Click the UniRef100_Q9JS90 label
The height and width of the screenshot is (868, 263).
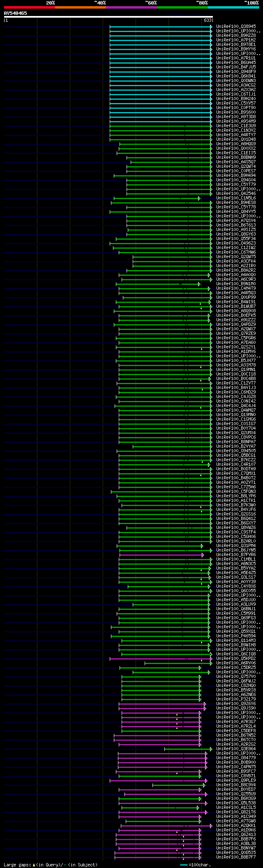236,708
